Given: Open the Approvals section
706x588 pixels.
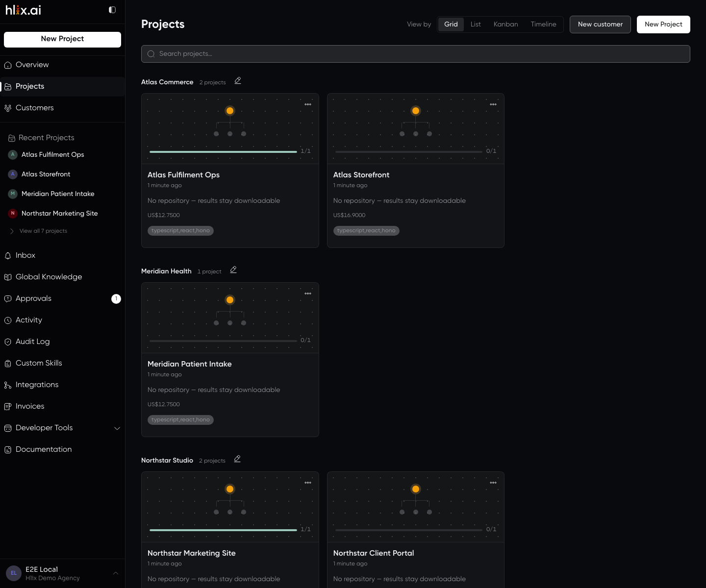Looking at the screenshot, I should [62, 298].
